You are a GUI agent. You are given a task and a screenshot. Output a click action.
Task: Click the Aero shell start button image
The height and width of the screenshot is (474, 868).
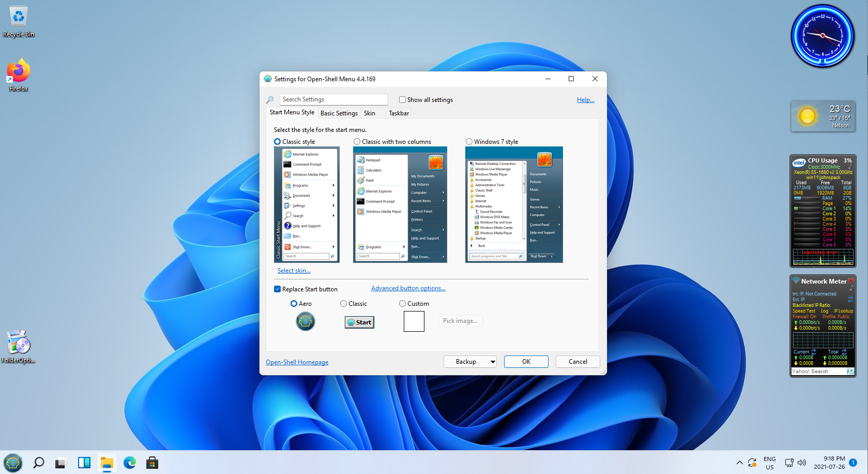[306, 321]
